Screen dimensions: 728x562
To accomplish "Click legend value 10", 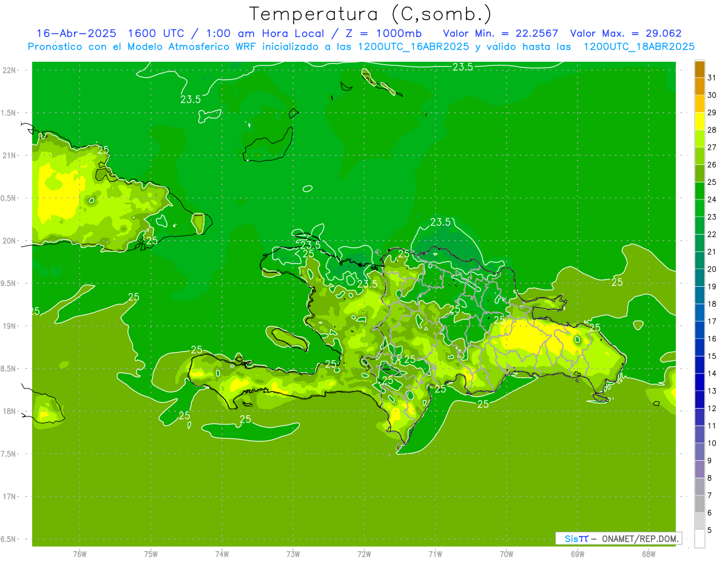I will click(712, 443).
